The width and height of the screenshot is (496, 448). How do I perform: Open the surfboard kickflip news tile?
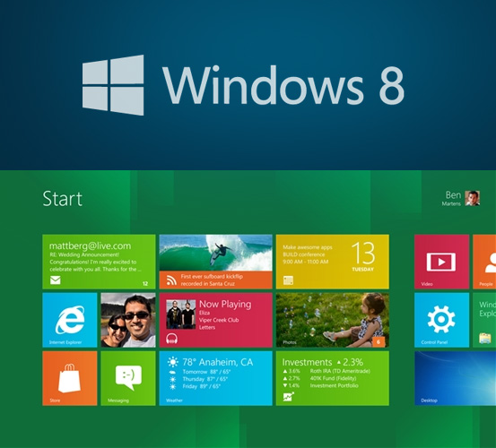point(216,262)
